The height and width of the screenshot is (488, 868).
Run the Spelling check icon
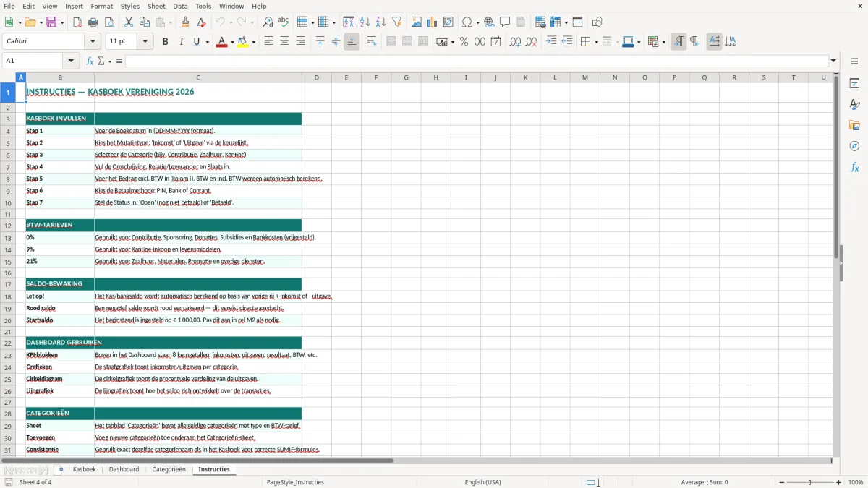coord(284,22)
